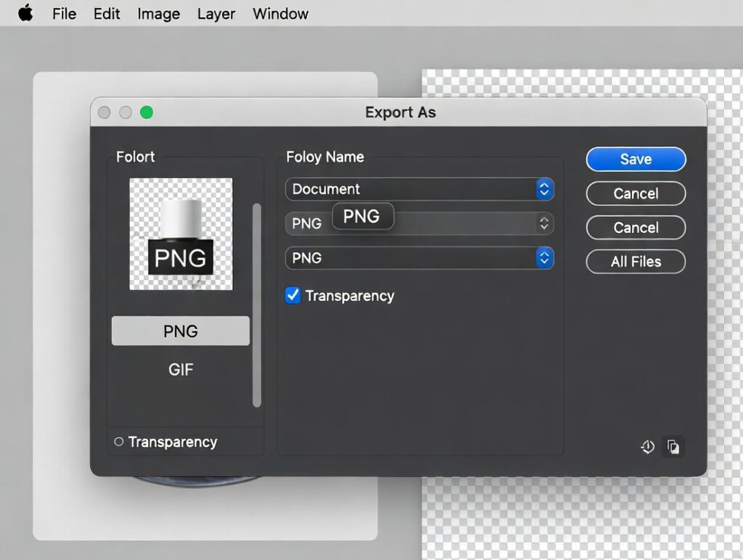Click the green traffic light button

[147, 112]
